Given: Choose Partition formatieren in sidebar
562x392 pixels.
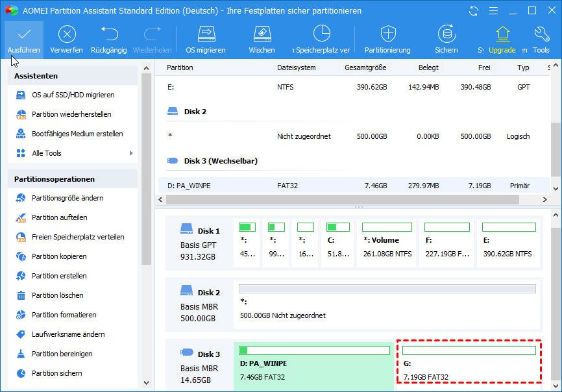Looking at the screenshot, I should pyautogui.click(x=64, y=315).
